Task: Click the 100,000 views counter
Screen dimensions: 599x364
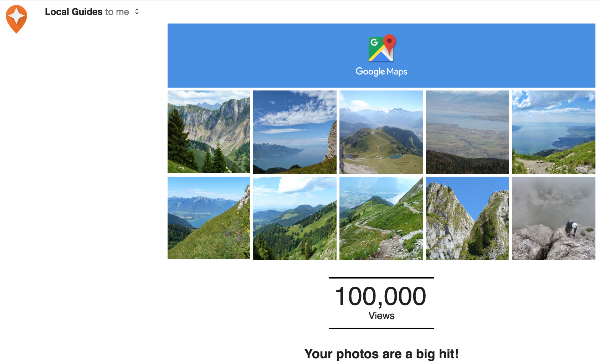Action: (x=381, y=296)
